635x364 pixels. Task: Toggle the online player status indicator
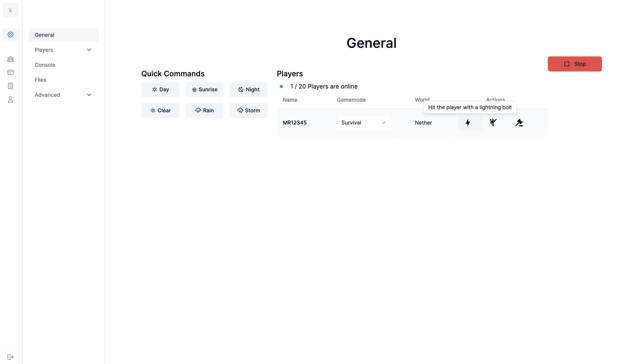coord(281,87)
